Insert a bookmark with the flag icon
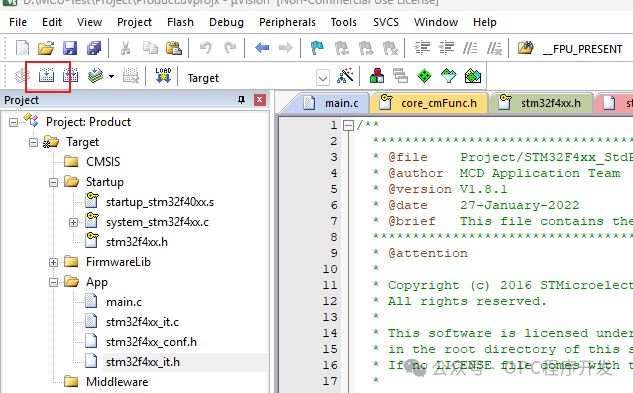Screen dimensions: 633x393 pyautogui.click(x=317, y=48)
